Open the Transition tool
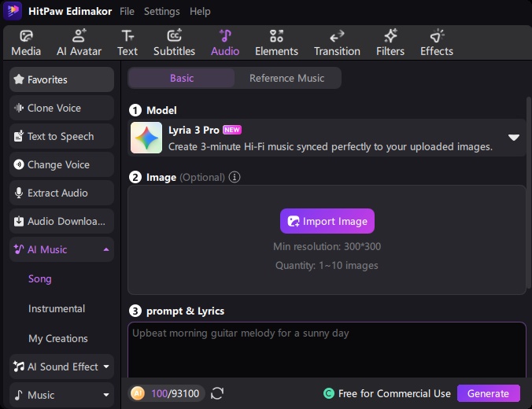Screen dimensions: 532x409 tap(338, 43)
